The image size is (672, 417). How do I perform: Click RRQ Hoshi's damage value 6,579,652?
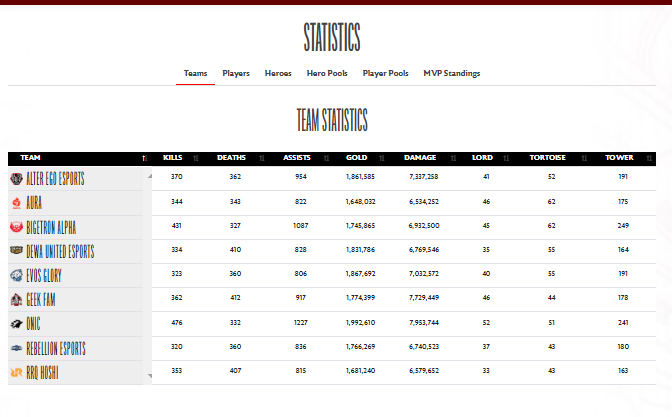coord(424,371)
